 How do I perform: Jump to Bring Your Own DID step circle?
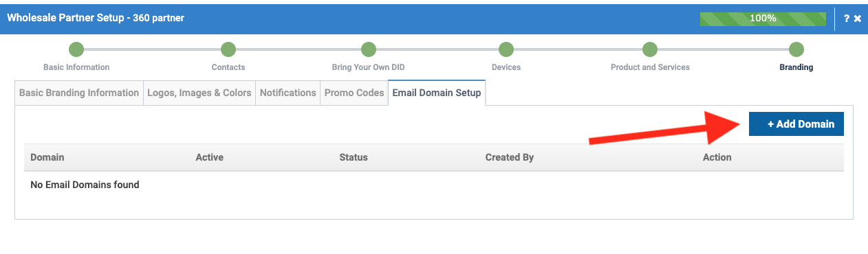369,49
